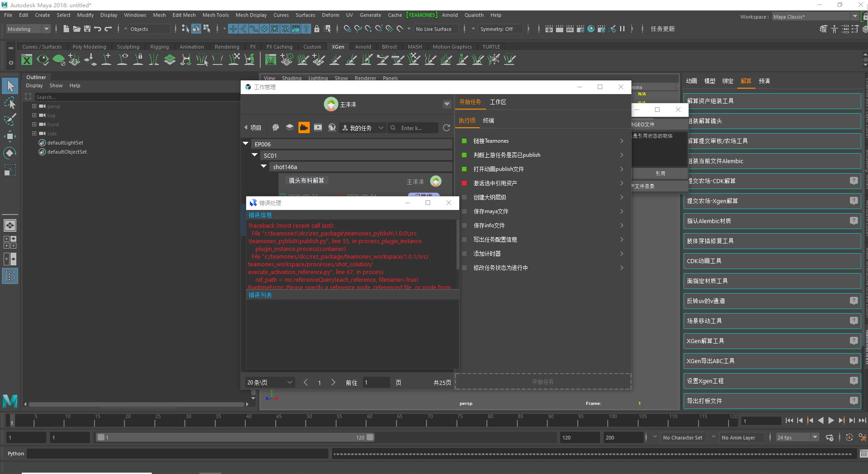868x474 pixels.
Task: Click the Rotate tool in the toolbox
Action: 10,153
